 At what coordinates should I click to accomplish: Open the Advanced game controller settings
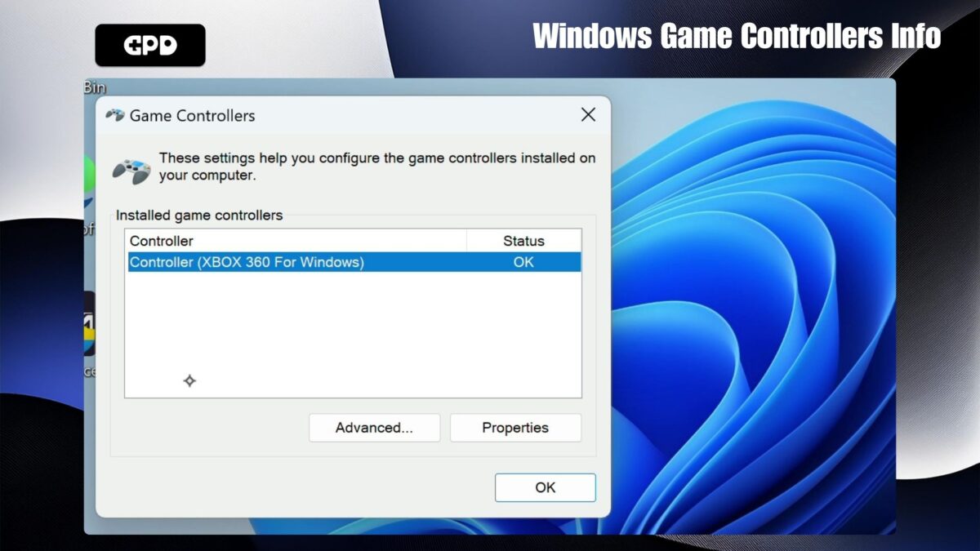coord(374,427)
